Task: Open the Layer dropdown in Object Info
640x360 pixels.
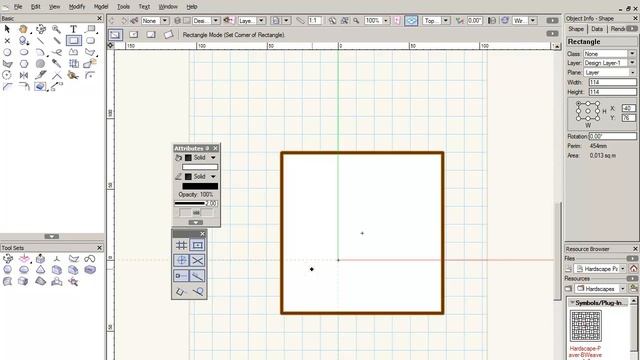Action: tap(632, 63)
